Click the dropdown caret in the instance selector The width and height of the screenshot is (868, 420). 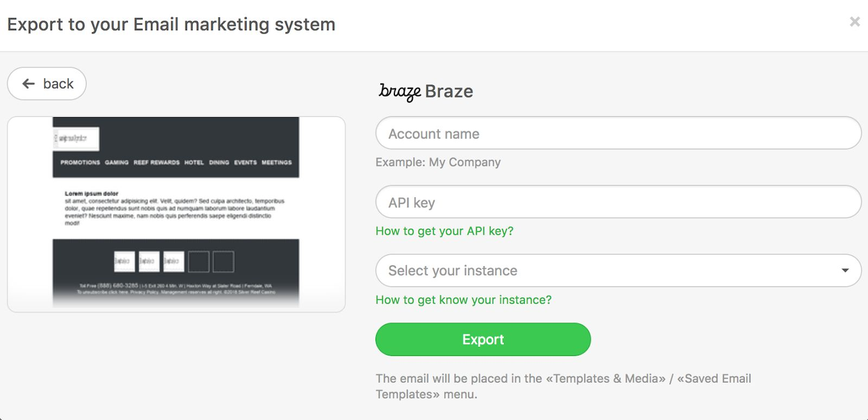point(845,270)
